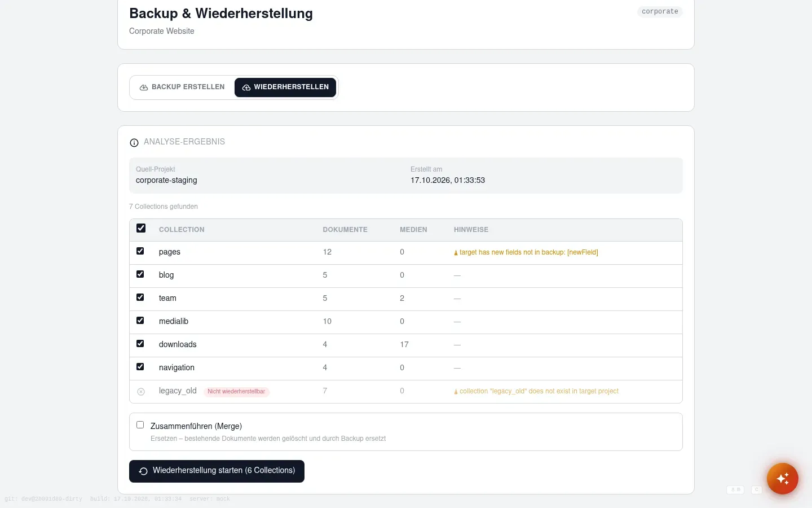Screen dimensions: 812x508
Task: Click the navigation collection name
Action: [176, 367]
